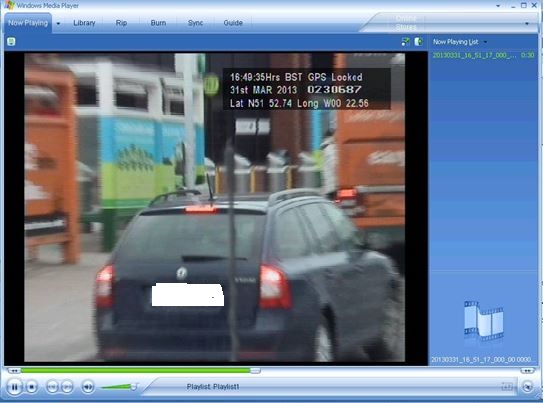Switch to full screen view

pos(507,386)
